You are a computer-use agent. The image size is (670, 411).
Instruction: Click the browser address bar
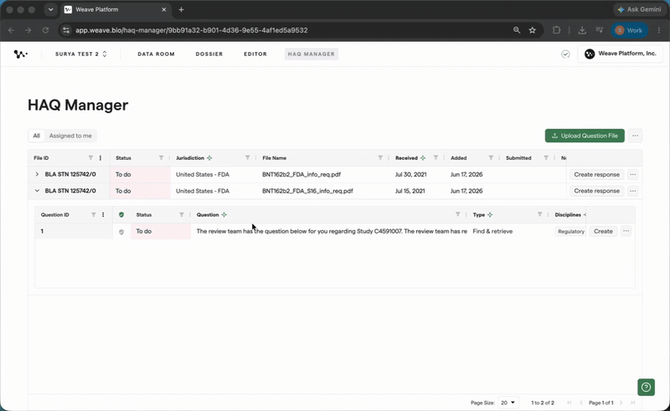(x=286, y=30)
